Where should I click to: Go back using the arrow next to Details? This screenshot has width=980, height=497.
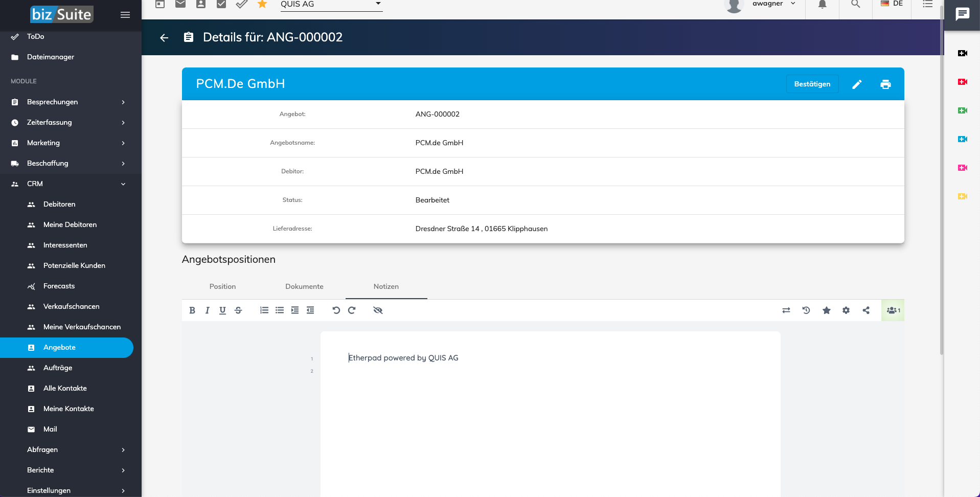pos(164,37)
